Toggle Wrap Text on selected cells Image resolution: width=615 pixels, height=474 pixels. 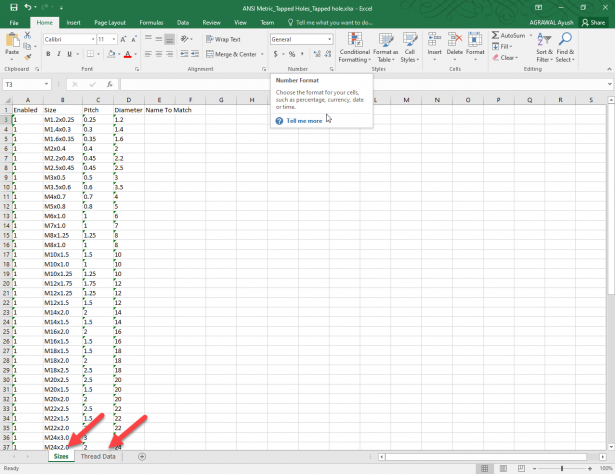(222, 39)
